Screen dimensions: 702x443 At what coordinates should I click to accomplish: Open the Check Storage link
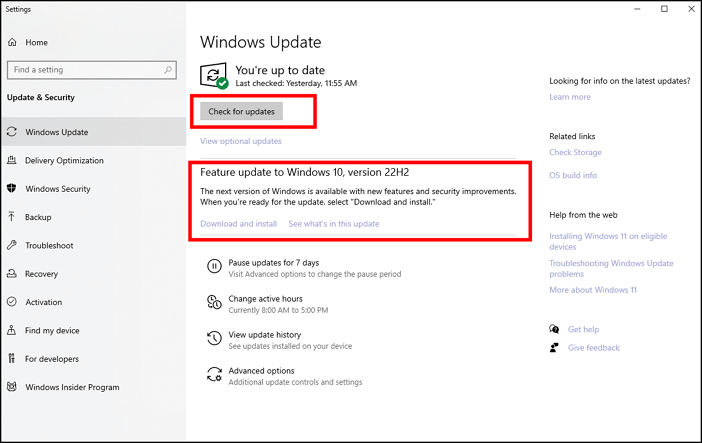click(x=575, y=152)
